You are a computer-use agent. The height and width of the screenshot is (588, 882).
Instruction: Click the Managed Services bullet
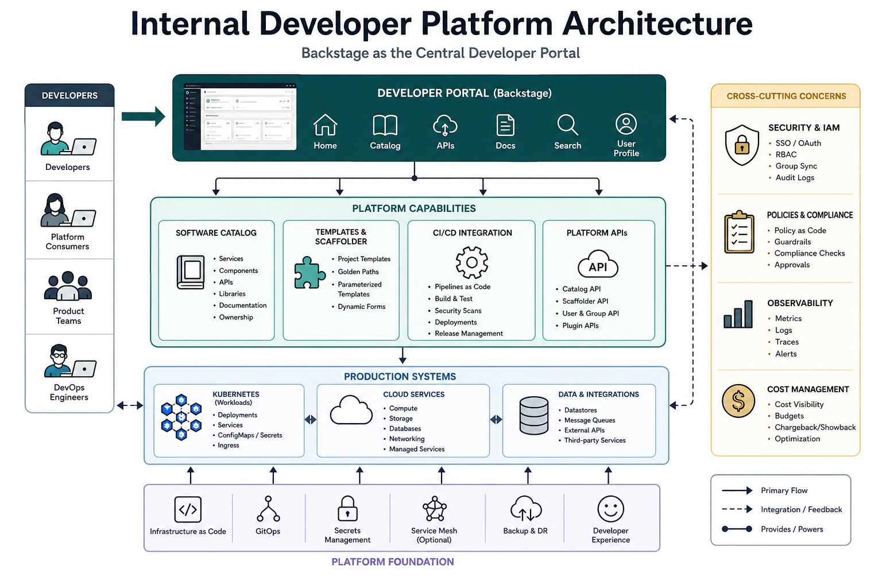coord(414,449)
